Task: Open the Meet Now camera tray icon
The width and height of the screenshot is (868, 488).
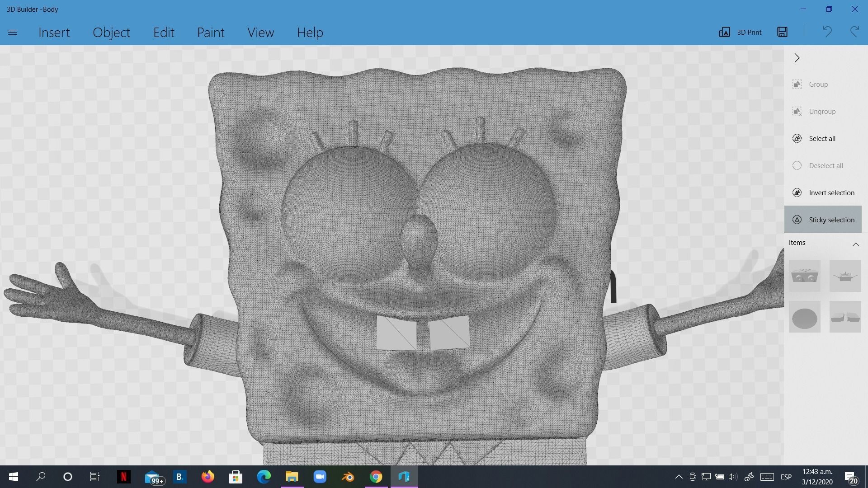Action: 693,477
